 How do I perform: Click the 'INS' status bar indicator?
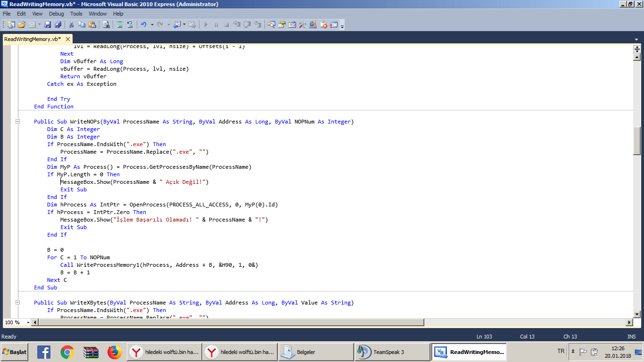pos(632,337)
